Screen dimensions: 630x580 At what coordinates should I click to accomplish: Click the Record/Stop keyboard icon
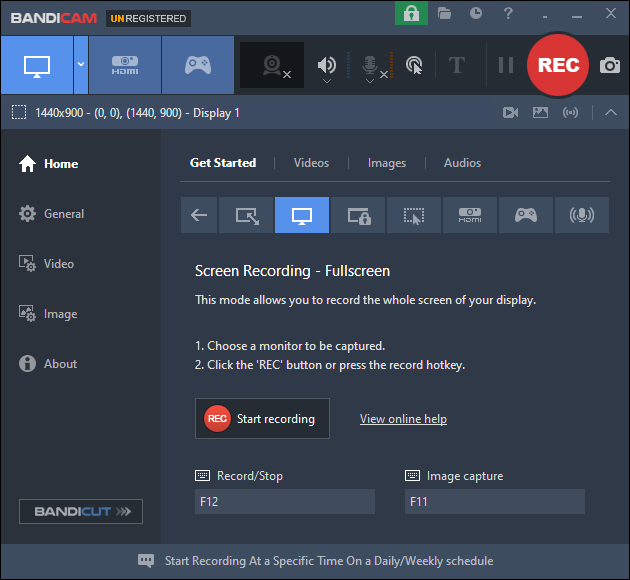pos(202,476)
